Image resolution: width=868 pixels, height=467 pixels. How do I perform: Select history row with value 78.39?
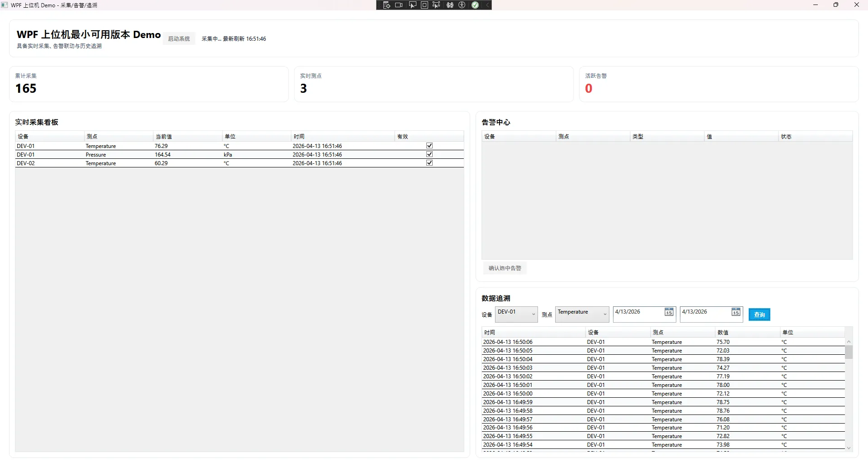tap(663, 359)
